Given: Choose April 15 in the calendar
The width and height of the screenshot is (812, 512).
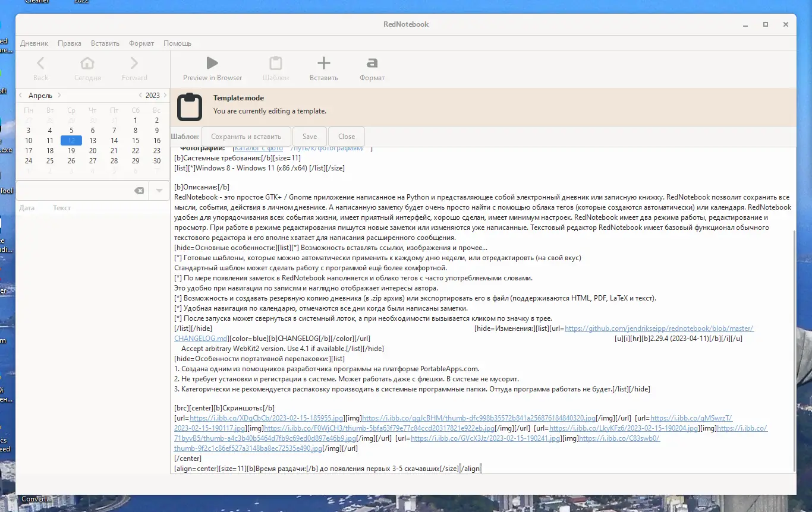Looking at the screenshot, I should pyautogui.click(x=136, y=141).
